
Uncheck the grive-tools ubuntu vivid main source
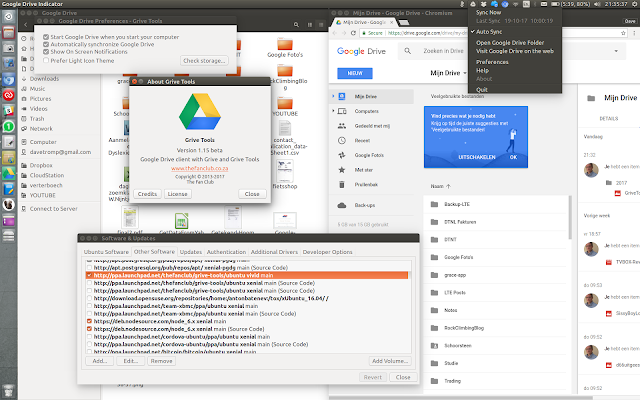coord(89,276)
